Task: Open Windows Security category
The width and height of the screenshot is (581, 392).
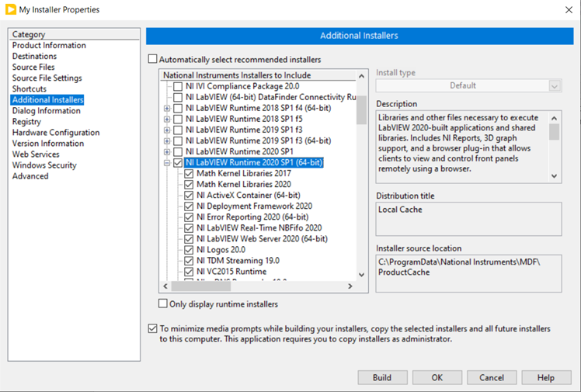Action: 44,165
